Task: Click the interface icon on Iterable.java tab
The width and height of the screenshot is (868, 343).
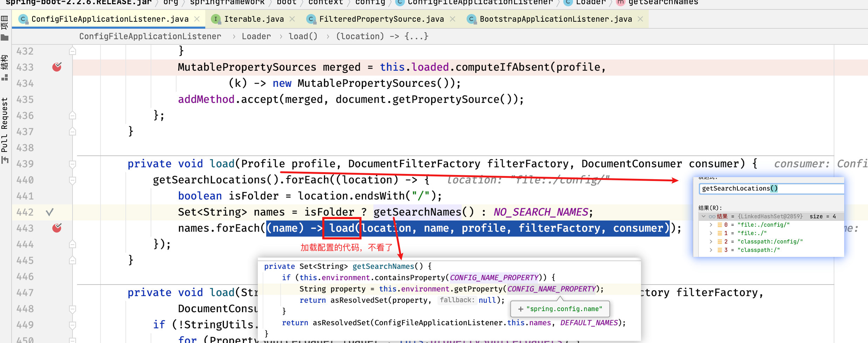Action: pos(216,19)
